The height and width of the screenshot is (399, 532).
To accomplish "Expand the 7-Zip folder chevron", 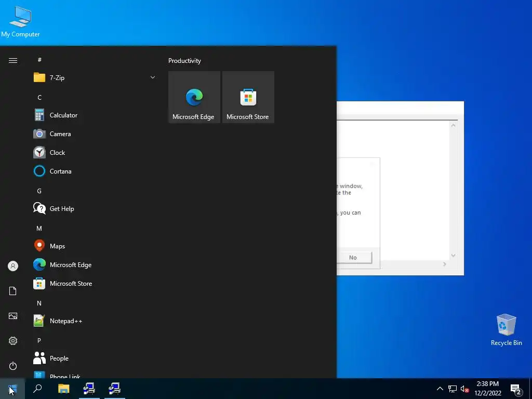I will [153, 78].
